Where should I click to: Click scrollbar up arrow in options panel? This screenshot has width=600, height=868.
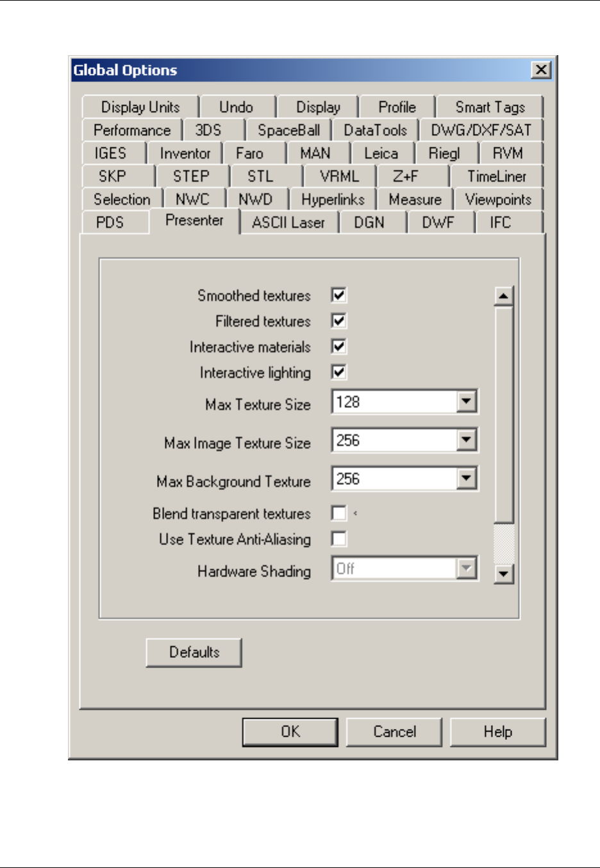tap(504, 296)
